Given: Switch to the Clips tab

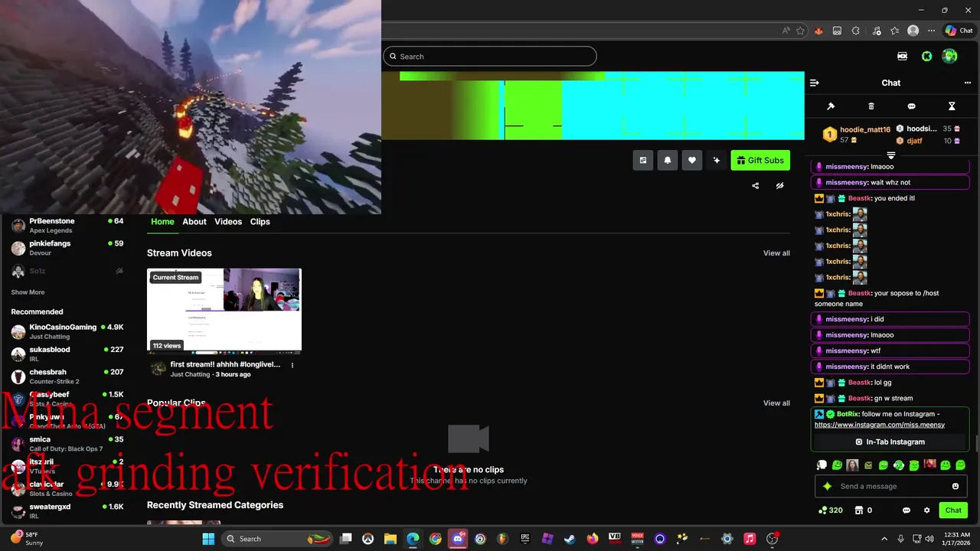Looking at the screenshot, I should click(x=260, y=221).
